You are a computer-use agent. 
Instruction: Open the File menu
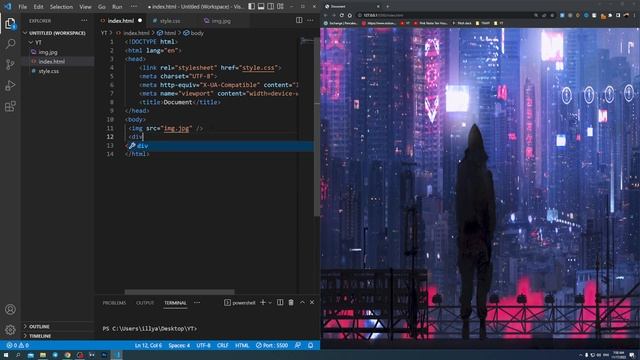coord(23,7)
